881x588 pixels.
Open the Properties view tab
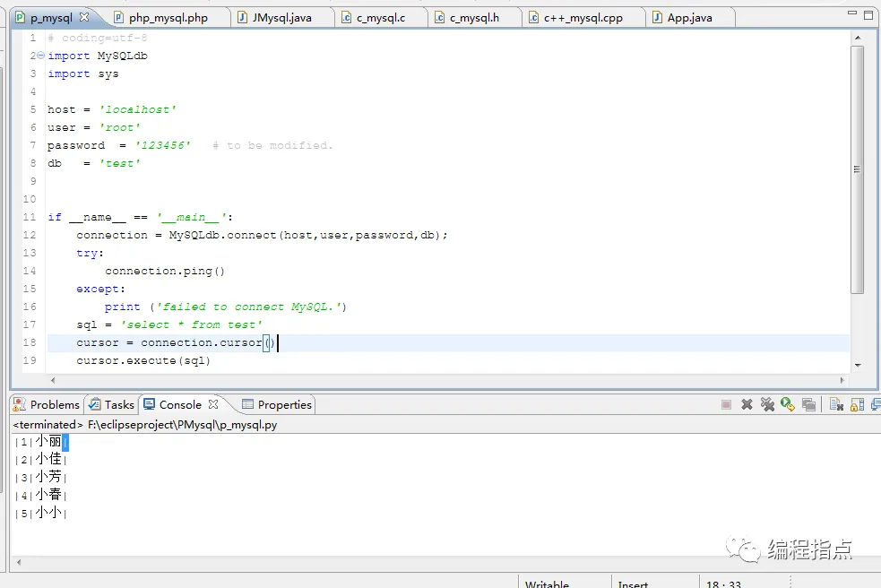click(x=277, y=405)
